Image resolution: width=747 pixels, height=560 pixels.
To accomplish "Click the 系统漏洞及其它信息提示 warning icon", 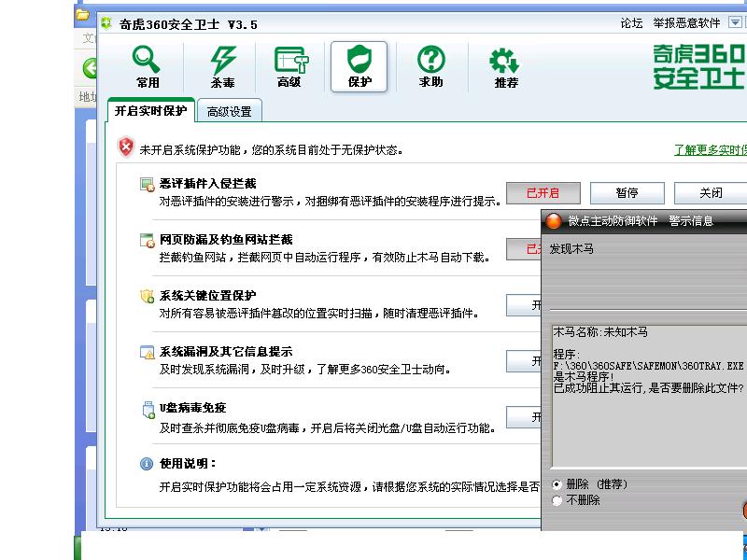I will [148, 353].
